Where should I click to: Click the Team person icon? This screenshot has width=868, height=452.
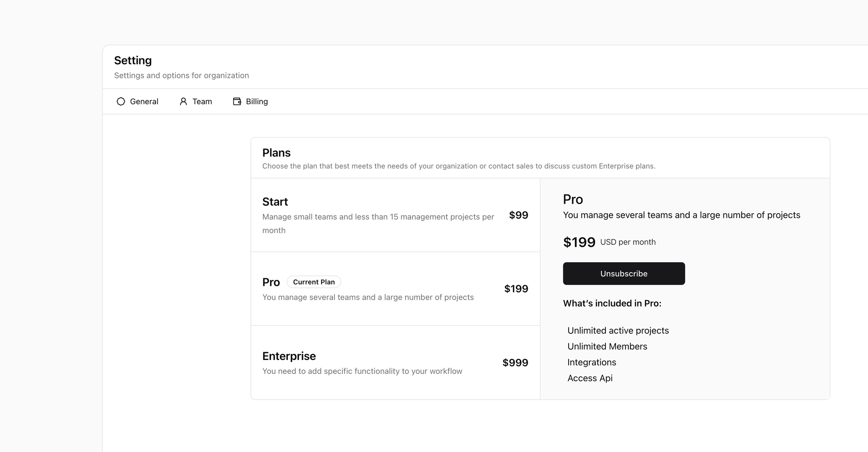[x=184, y=102]
